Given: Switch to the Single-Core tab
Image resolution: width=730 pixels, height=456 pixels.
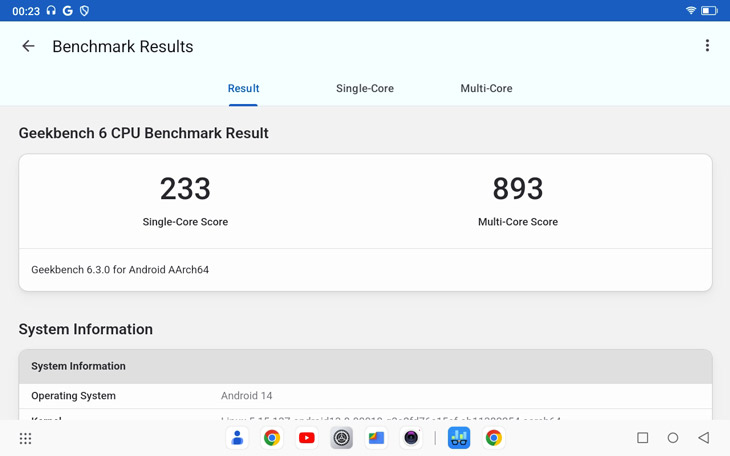Looking at the screenshot, I should pos(365,88).
